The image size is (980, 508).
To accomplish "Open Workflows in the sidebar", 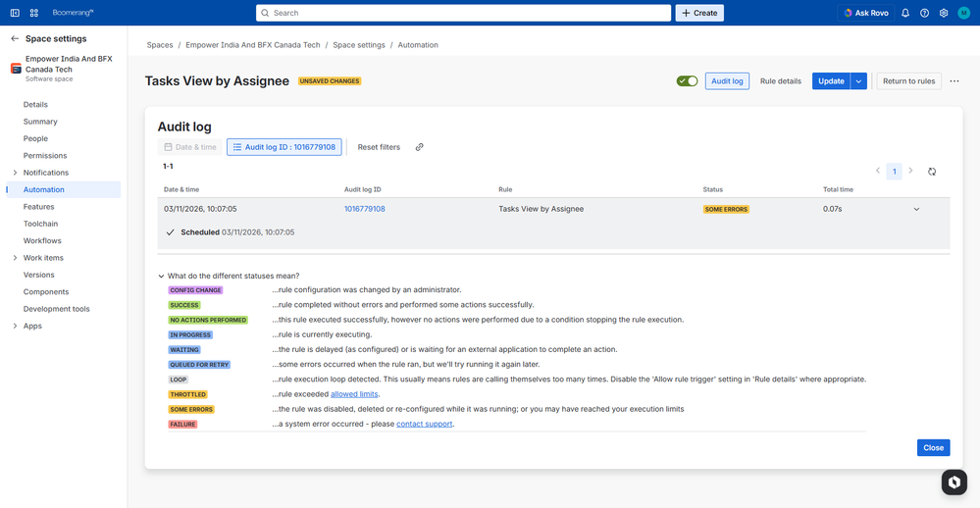I will 42,240.
